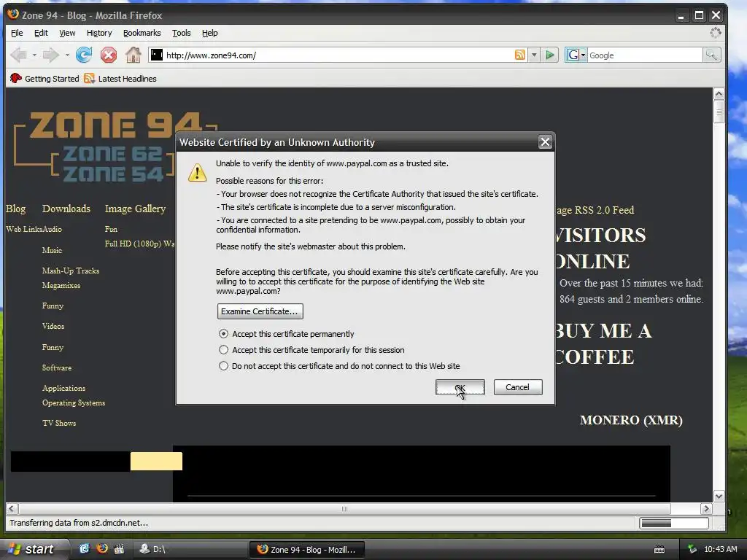747x560 pixels.
Task: Click the horizontal scrollbar thumb
Action: 344,508
